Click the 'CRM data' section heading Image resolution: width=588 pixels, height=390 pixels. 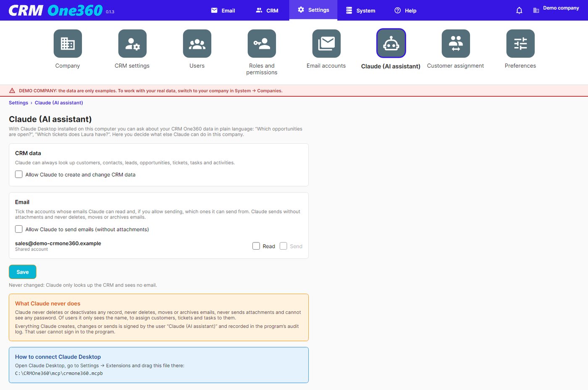coord(28,153)
